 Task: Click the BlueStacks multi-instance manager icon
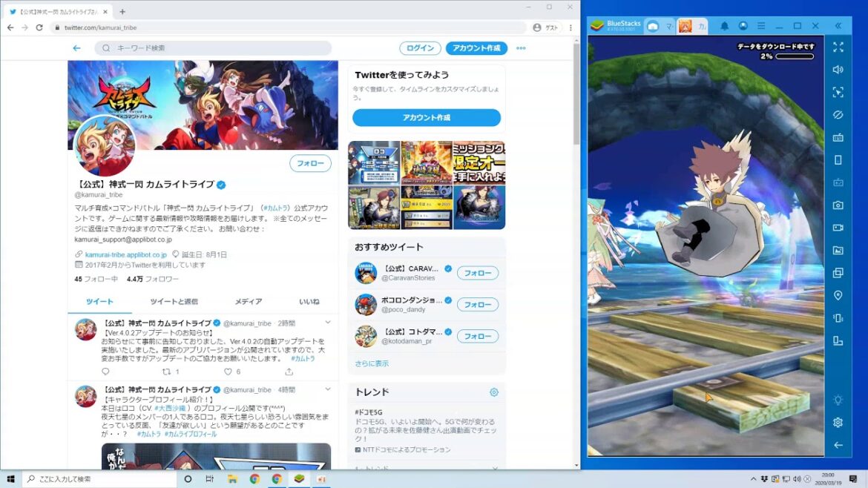(x=838, y=273)
